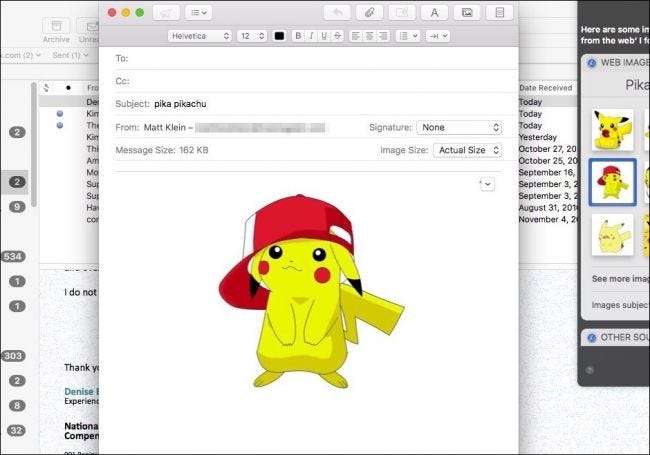Click the unread dot column header
This screenshot has height=455, width=650.
coord(68,88)
